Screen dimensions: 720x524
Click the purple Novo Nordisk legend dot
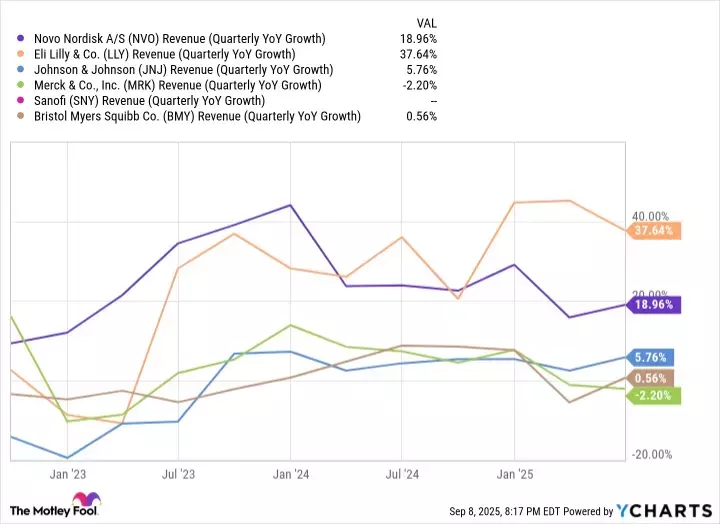pyautogui.click(x=21, y=39)
